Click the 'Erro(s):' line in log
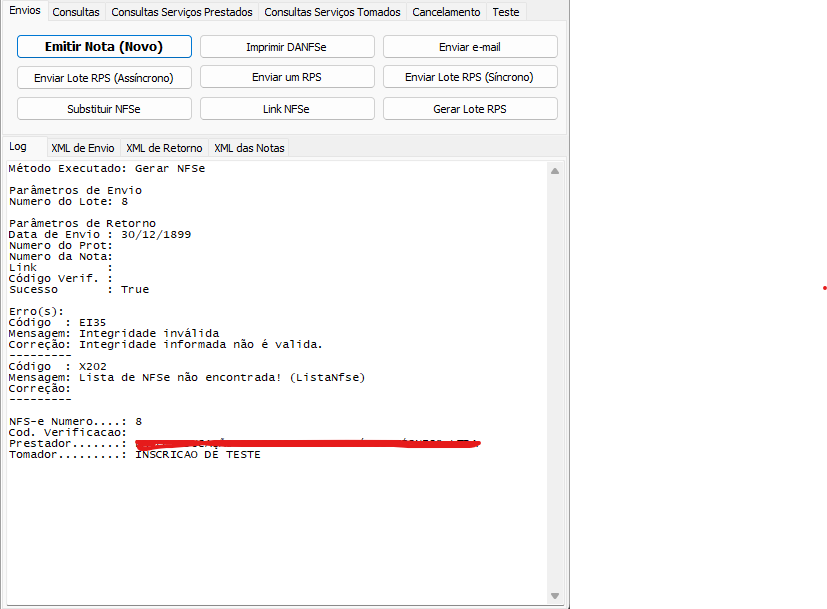Image resolution: width=827 pixels, height=609 pixels. [x=36, y=311]
